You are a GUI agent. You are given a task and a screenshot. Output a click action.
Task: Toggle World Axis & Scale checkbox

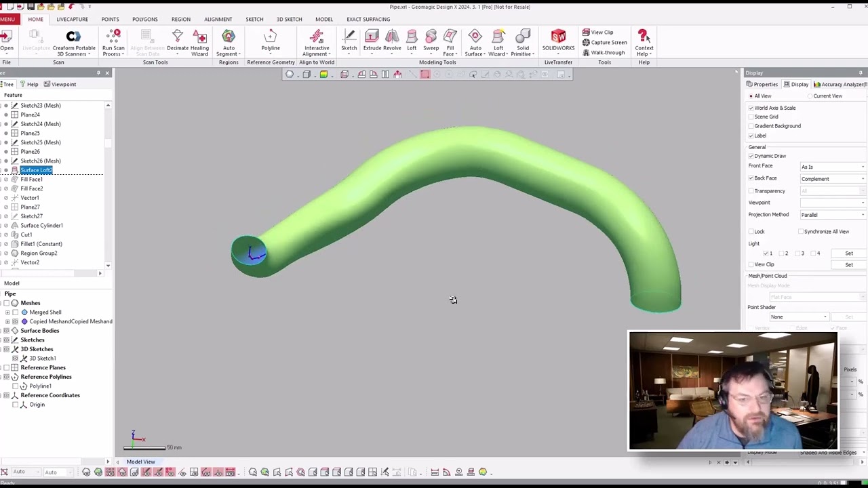[751, 108]
